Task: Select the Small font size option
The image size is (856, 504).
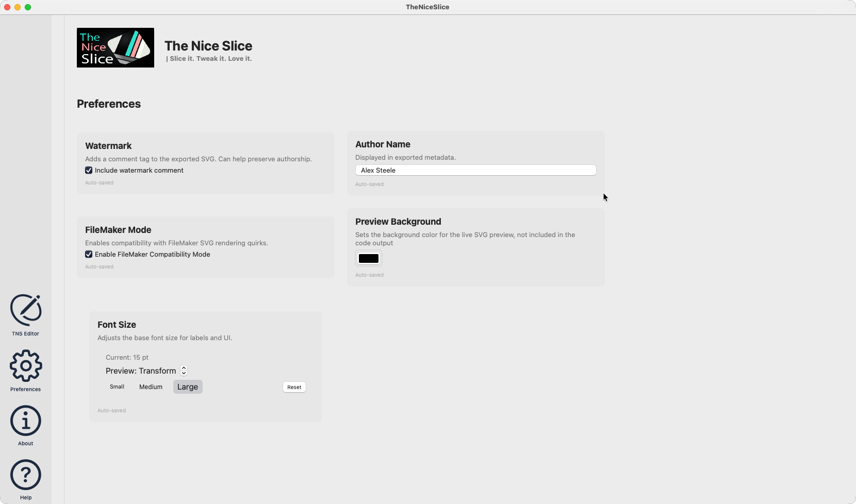Action: click(117, 387)
